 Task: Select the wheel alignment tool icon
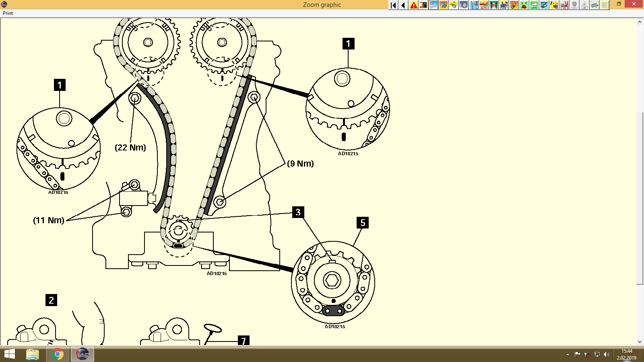point(454,5)
